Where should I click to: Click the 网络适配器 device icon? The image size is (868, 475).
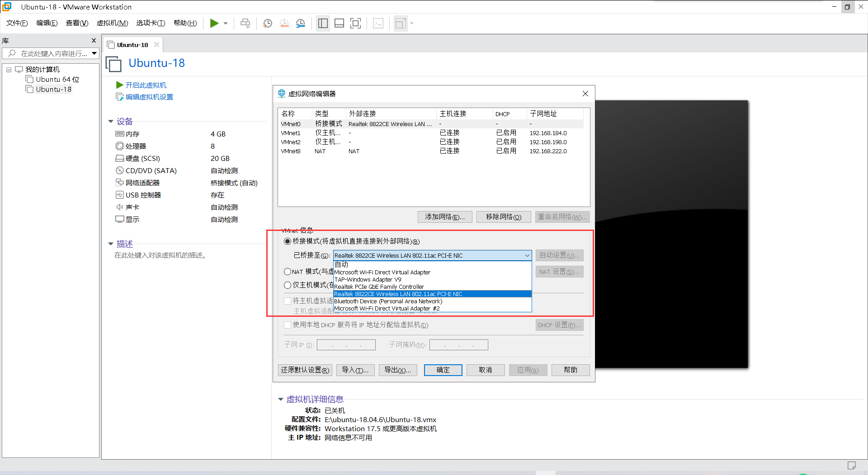pyautogui.click(x=120, y=183)
